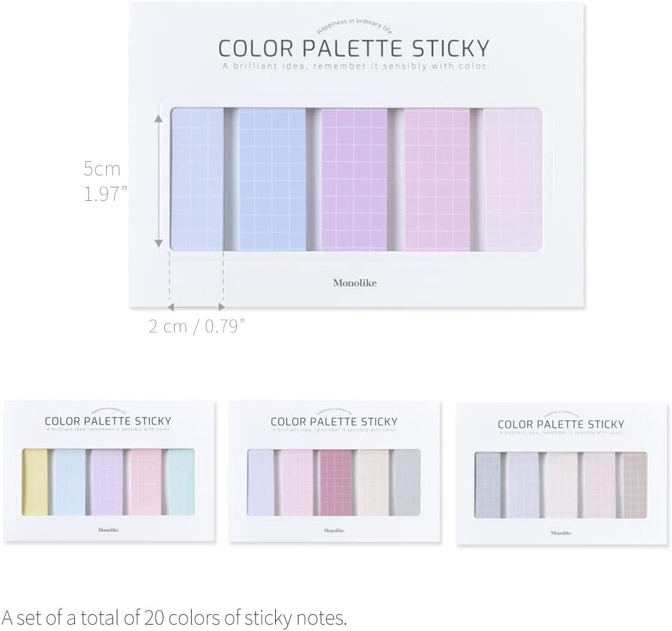The width and height of the screenshot is (672, 631).
Task: Click the "A set of a total of 20 colors" caption
Action: pyautogui.click(x=175, y=618)
